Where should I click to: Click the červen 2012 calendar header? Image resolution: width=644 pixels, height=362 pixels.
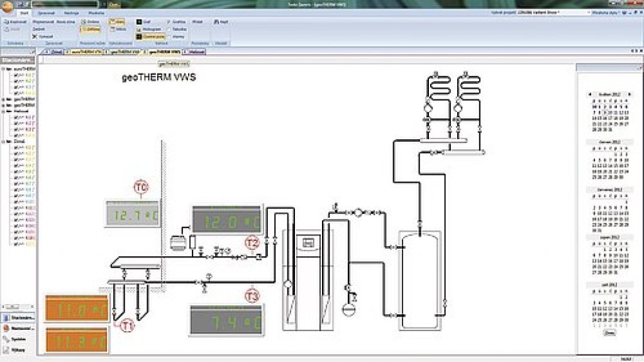pos(609,142)
